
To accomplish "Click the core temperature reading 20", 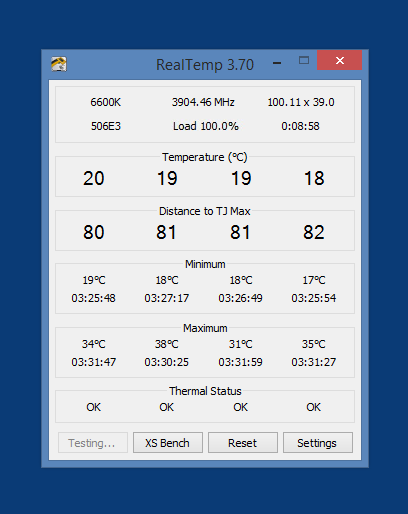I will point(94,178).
